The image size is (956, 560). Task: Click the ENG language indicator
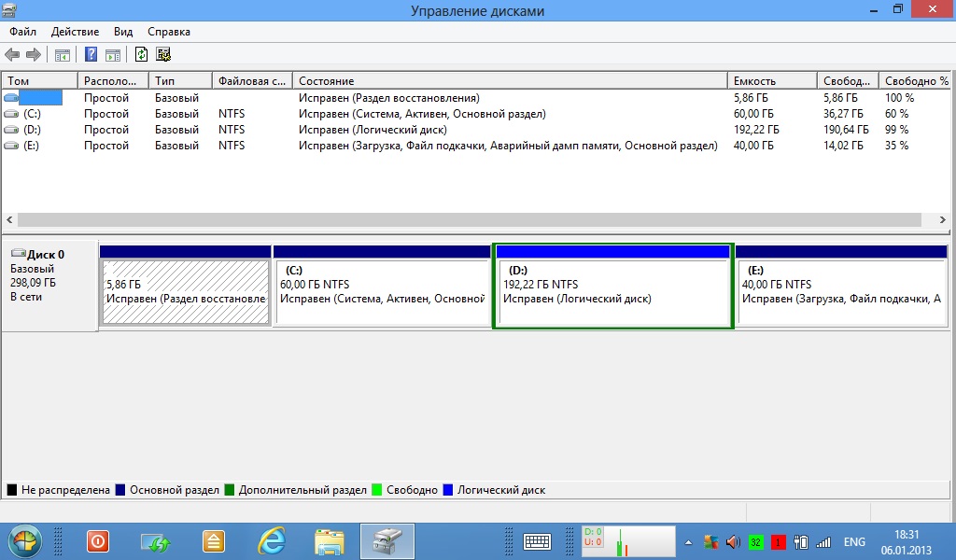click(x=854, y=541)
